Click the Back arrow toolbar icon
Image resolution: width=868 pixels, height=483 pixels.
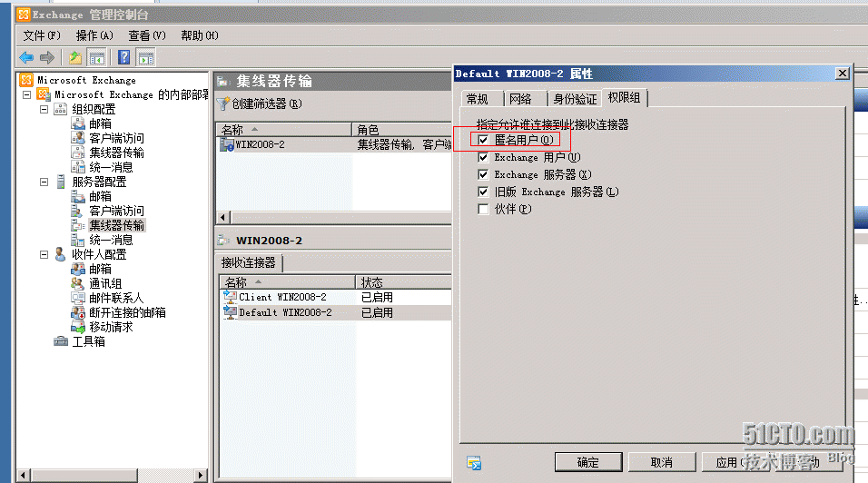(26, 57)
